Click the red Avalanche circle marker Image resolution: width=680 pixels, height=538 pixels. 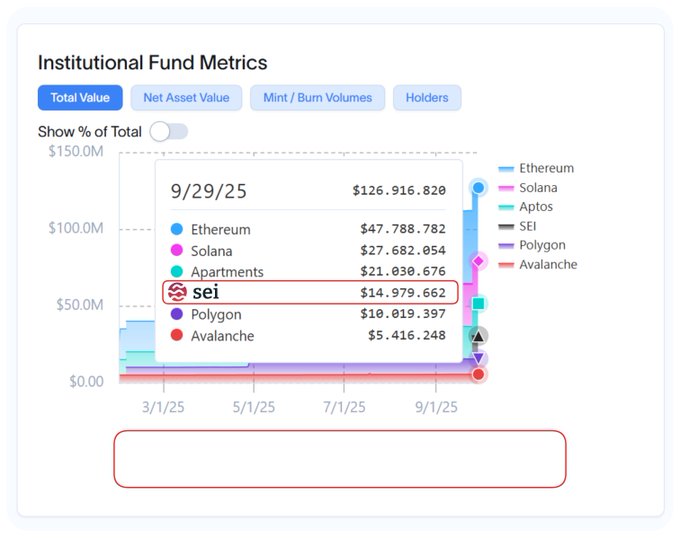[478, 374]
